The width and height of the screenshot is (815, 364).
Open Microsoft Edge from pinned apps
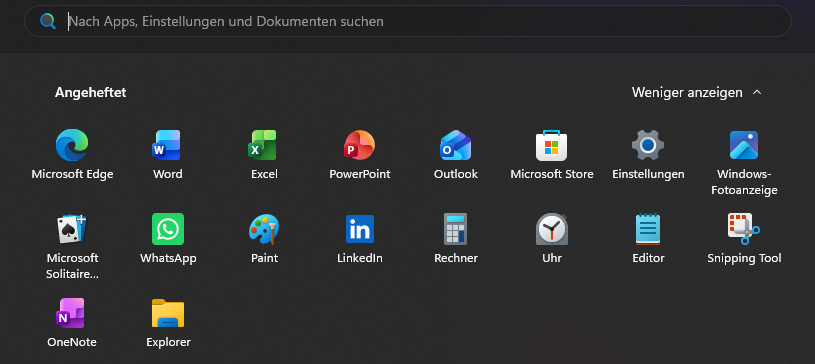pos(72,145)
